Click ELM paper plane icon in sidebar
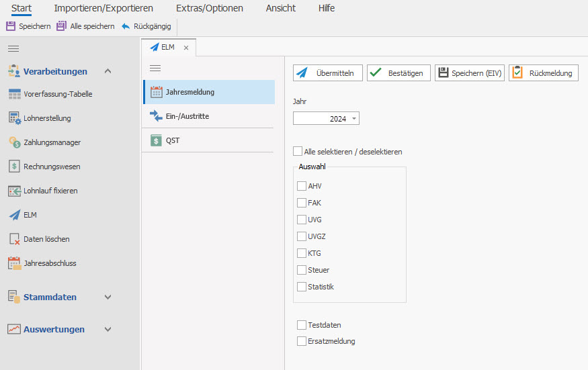 coord(15,215)
